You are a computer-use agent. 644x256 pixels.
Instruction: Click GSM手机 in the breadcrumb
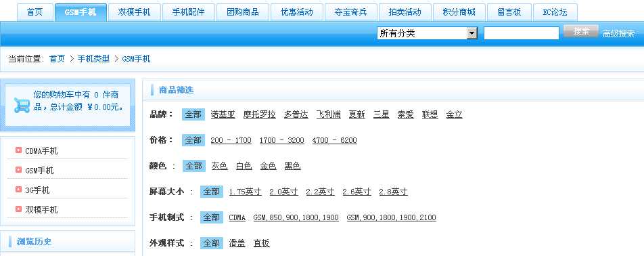(137, 59)
